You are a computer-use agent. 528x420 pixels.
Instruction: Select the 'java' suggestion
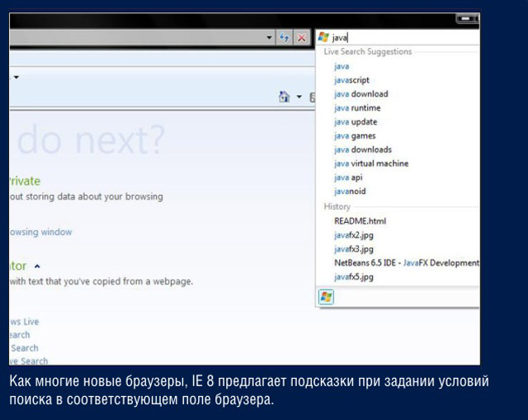click(x=342, y=66)
